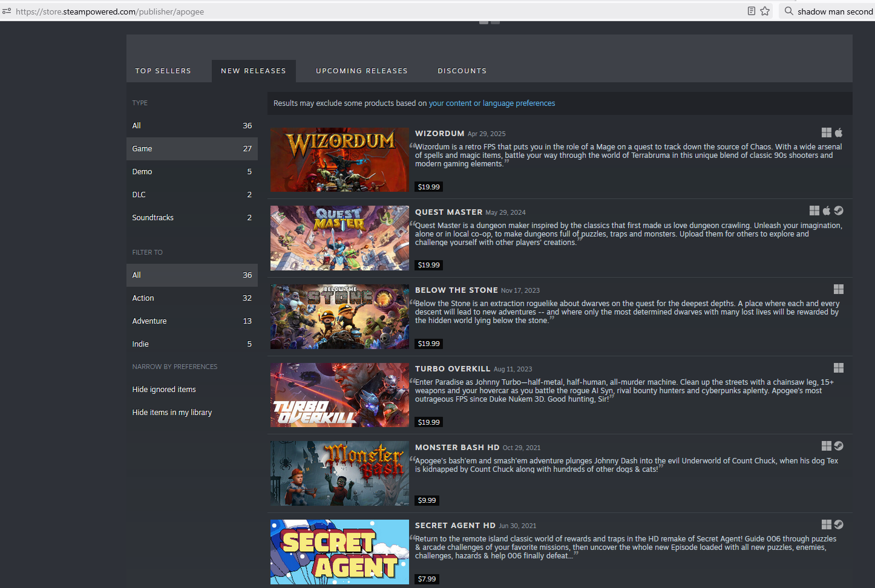Click the Turbo Overkill cover thumbnail

(339, 395)
